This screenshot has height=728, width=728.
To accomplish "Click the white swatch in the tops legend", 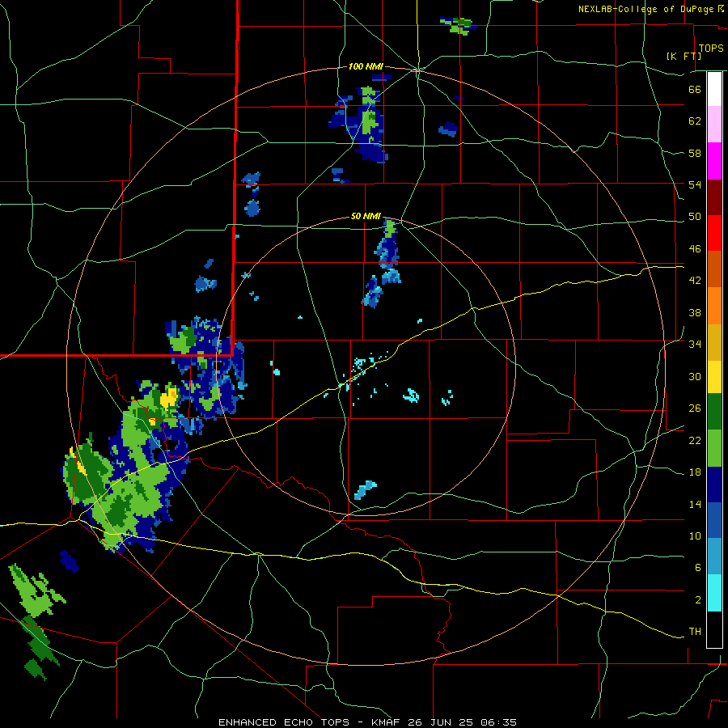I will (x=714, y=89).
